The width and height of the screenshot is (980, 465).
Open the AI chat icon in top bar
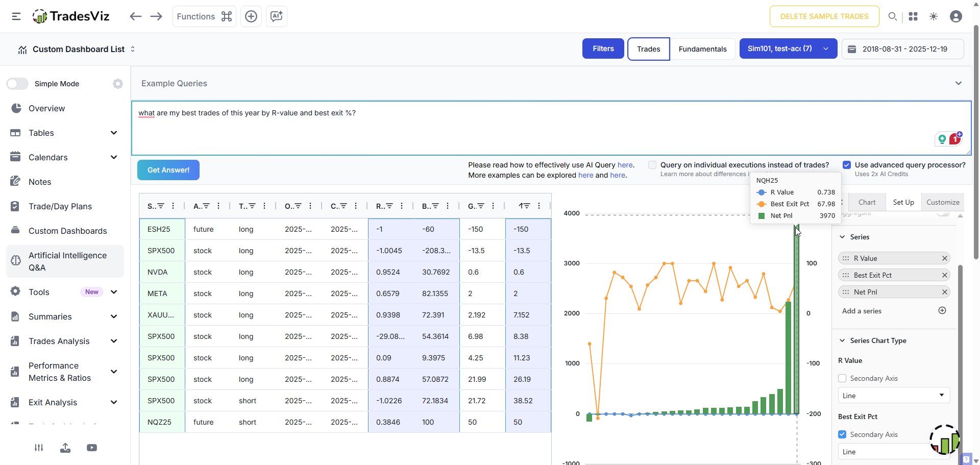coord(277,16)
